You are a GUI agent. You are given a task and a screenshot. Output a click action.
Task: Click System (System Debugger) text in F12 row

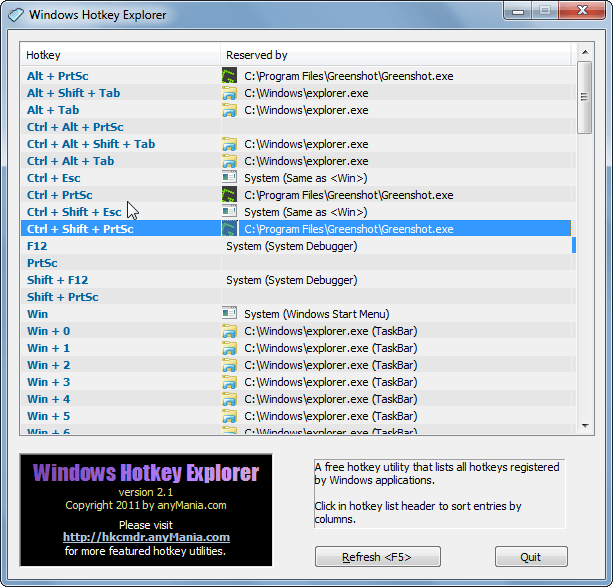point(292,246)
